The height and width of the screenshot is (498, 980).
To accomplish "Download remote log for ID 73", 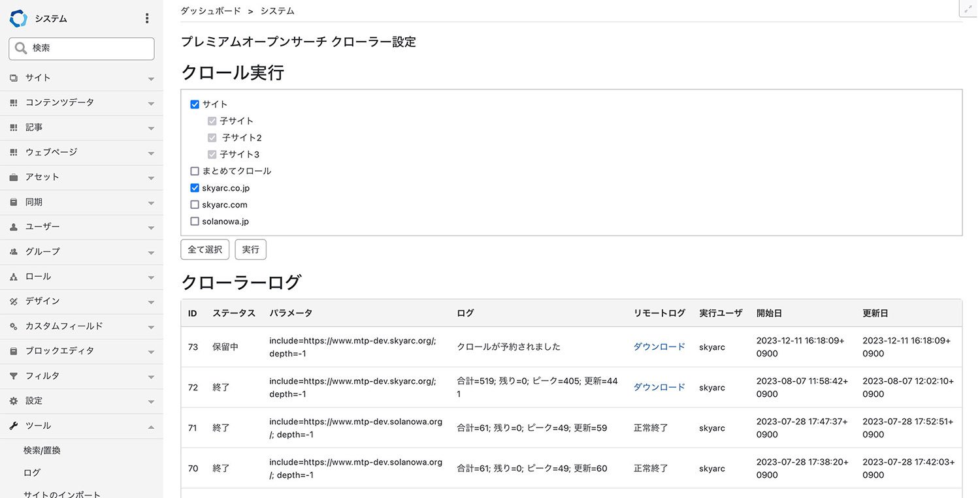I will pos(659,347).
